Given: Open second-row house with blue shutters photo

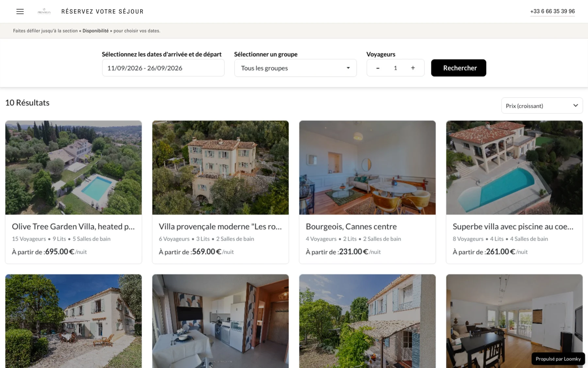Looking at the screenshot, I should (x=367, y=321).
